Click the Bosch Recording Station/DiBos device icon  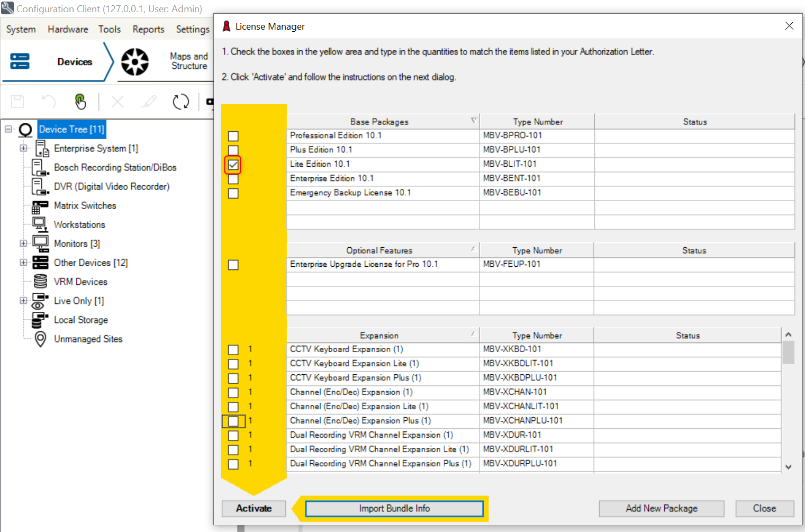pos(40,167)
